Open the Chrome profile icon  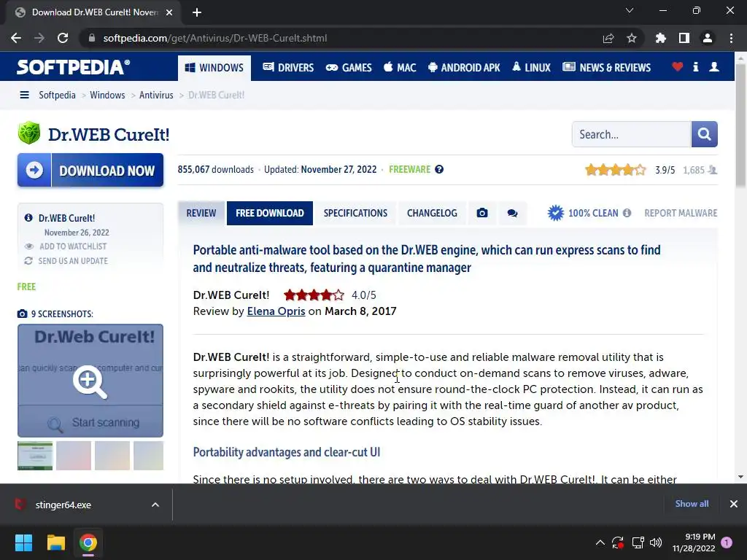click(x=708, y=38)
